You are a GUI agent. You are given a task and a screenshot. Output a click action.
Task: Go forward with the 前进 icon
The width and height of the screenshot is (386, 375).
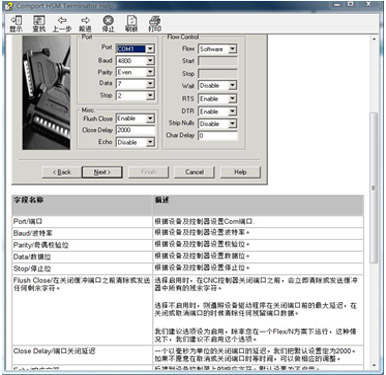tap(85, 24)
